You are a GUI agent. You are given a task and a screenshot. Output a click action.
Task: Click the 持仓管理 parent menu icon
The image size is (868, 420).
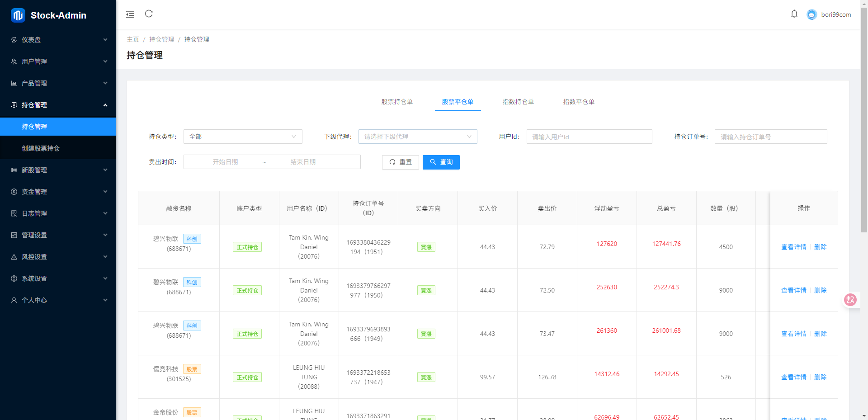click(x=14, y=105)
